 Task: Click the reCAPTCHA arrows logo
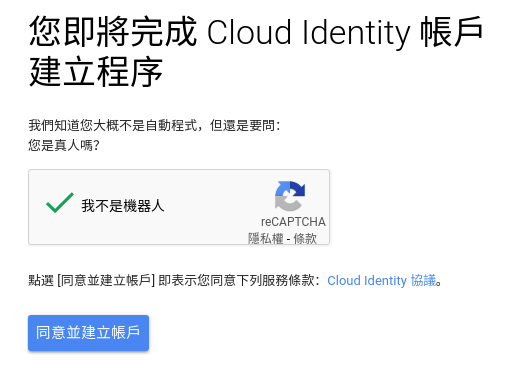[x=290, y=196]
